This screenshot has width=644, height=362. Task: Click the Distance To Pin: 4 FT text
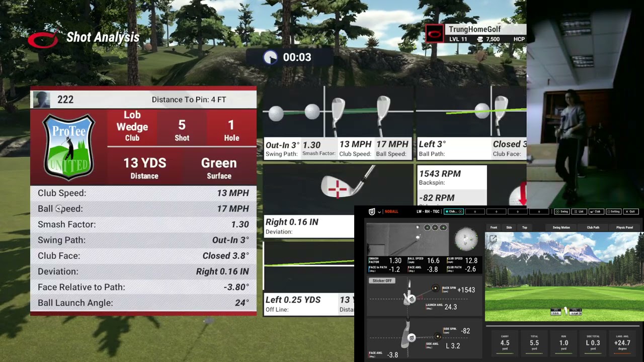click(x=189, y=100)
